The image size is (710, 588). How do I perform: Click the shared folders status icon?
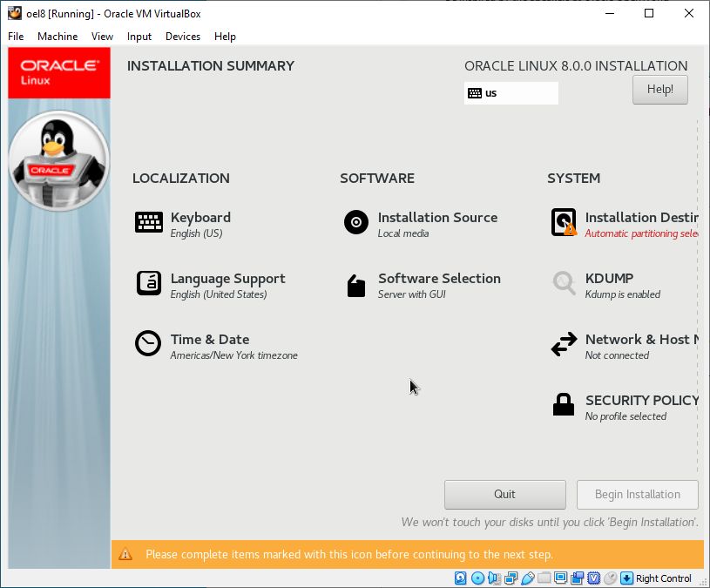click(x=544, y=578)
